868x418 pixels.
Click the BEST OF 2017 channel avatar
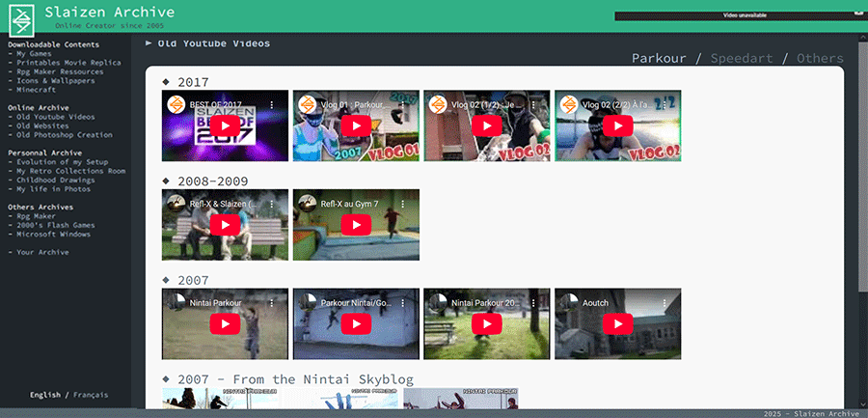click(176, 104)
